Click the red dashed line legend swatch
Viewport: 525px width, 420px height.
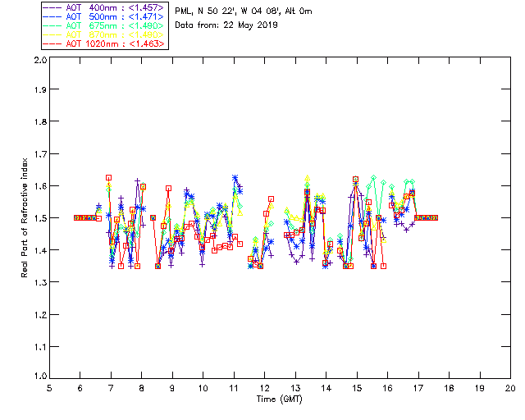click(x=52, y=43)
